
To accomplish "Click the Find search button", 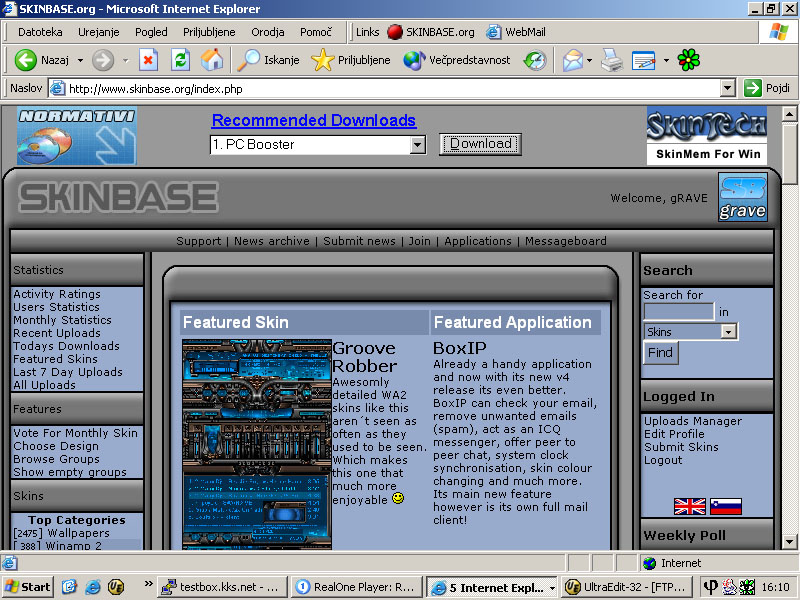I will [x=660, y=352].
